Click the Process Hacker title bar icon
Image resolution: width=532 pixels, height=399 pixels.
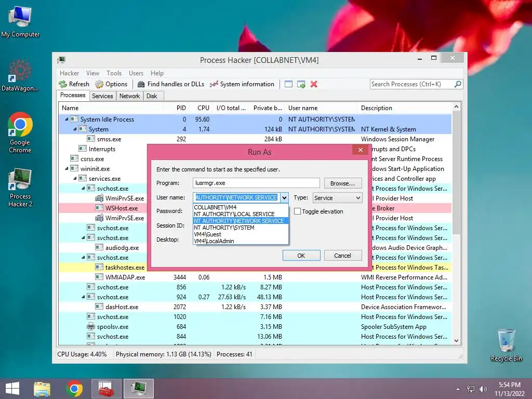pyautogui.click(x=61, y=60)
